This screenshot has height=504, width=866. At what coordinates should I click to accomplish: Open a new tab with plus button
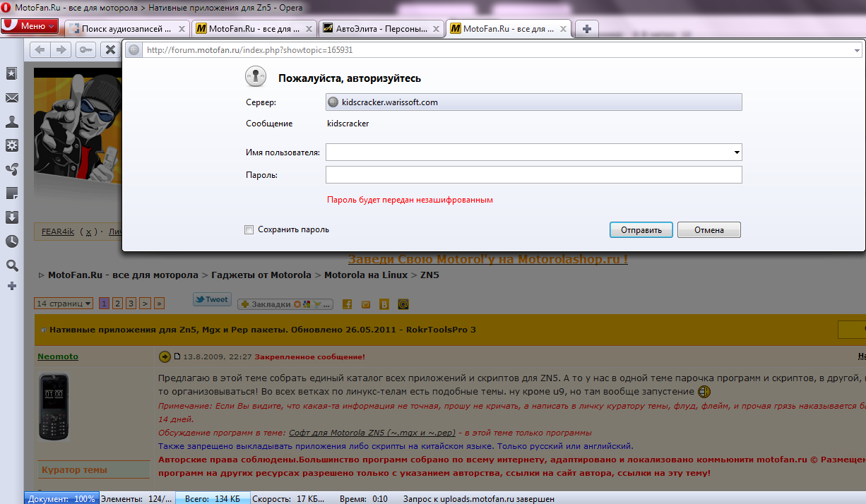tap(587, 29)
